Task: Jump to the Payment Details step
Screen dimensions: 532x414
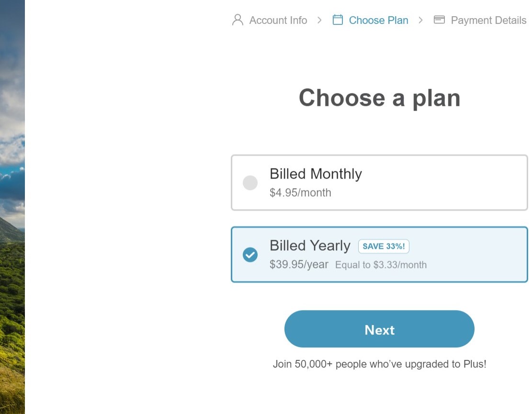Action: coord(488,20)
